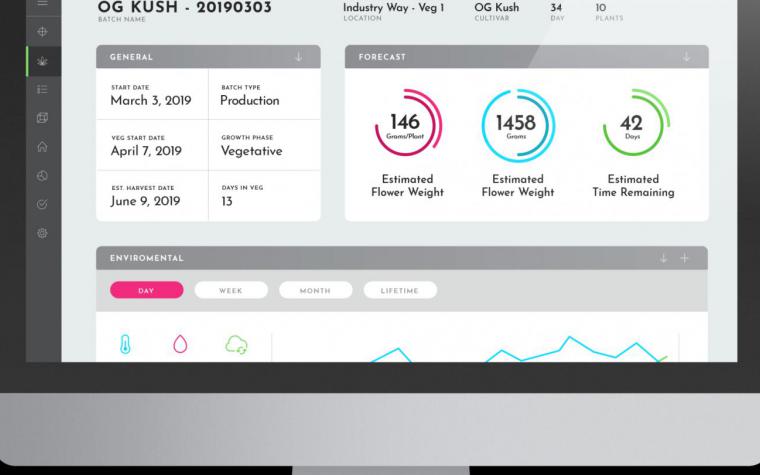Select the CO2 cloud icon
The height and width of the screenshot is (475, 760).
[237, 345]
